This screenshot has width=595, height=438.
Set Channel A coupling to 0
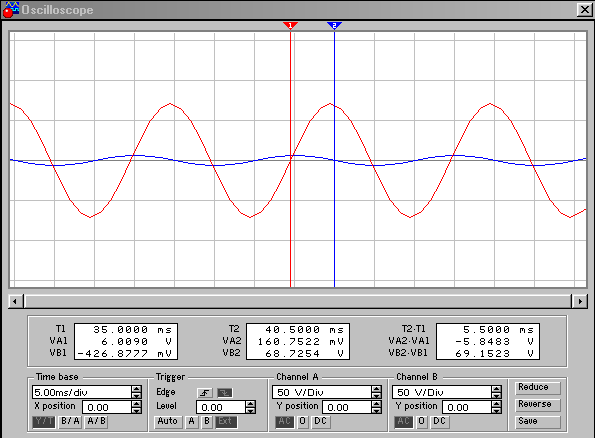302,421
